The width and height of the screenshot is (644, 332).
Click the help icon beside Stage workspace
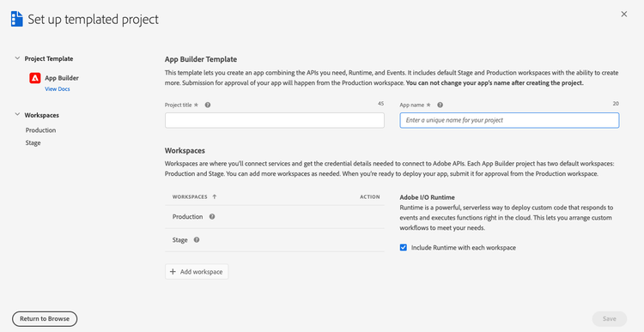pos(197,240)
